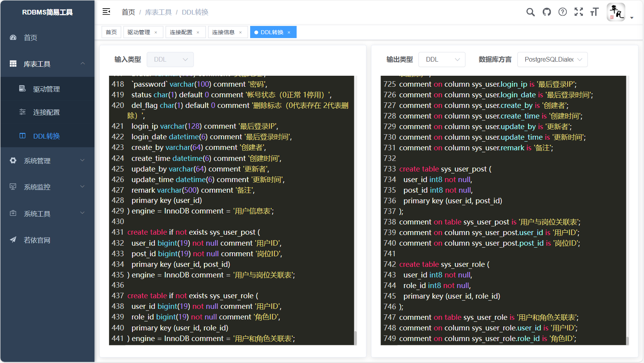Switch to the 连接信息 tab
Viewport: 644px width, 363px height.
(x=227, y=32)
